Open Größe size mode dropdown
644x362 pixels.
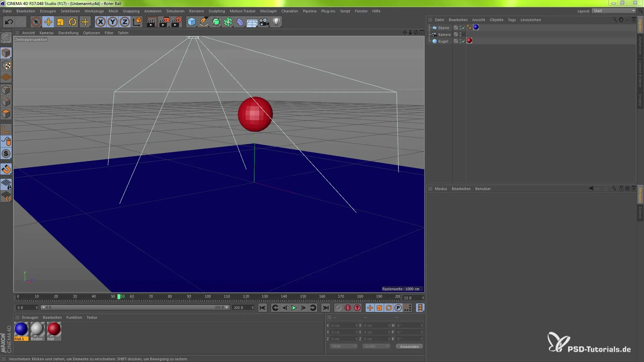pos(376,346)
